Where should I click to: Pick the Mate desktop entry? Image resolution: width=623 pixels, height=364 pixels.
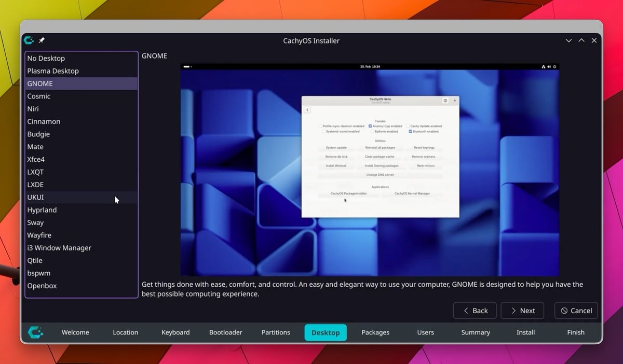82,147
